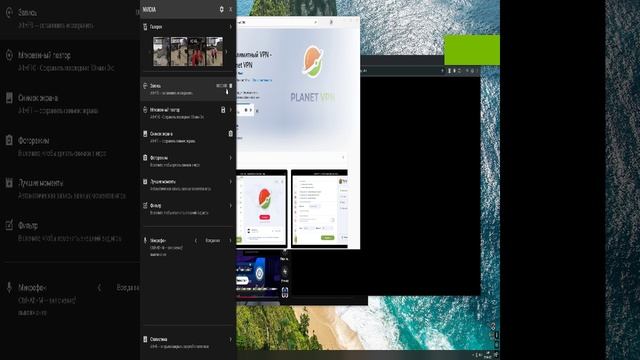The width and height of the screenshot is (640, 360).
Task: Click the Снимок экрана icon
Action: tap(145, 133)
